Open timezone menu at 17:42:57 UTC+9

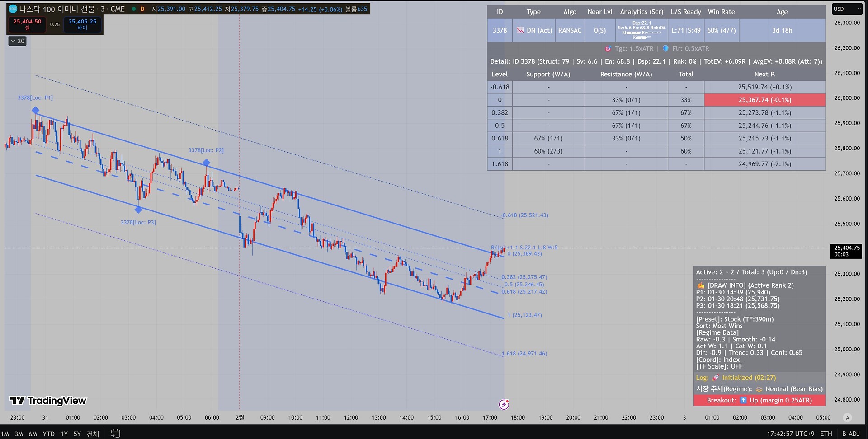790,434
